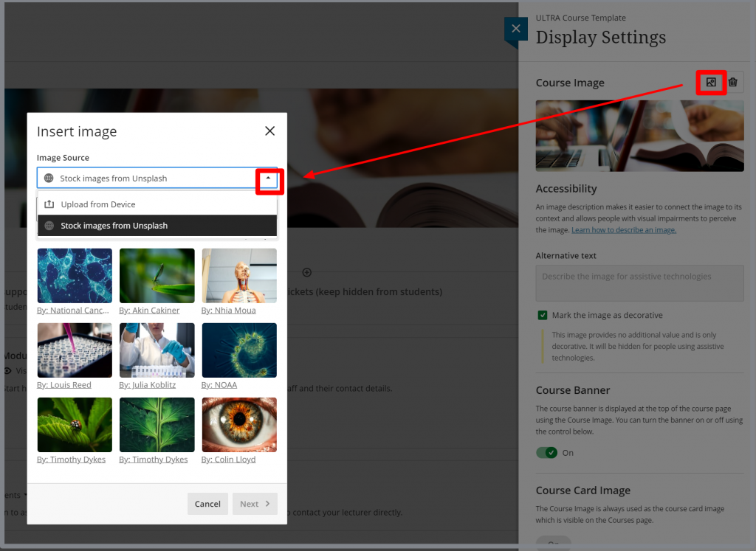This screenshot has height=551, width=756.
Task: Select the blue cells National Cancer image
Action: point(75,275)
